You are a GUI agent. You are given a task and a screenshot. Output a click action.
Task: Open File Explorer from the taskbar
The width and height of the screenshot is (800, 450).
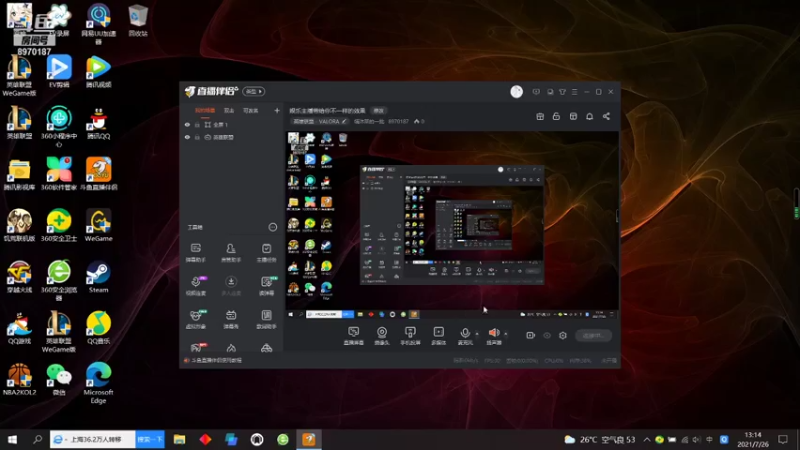179,439
